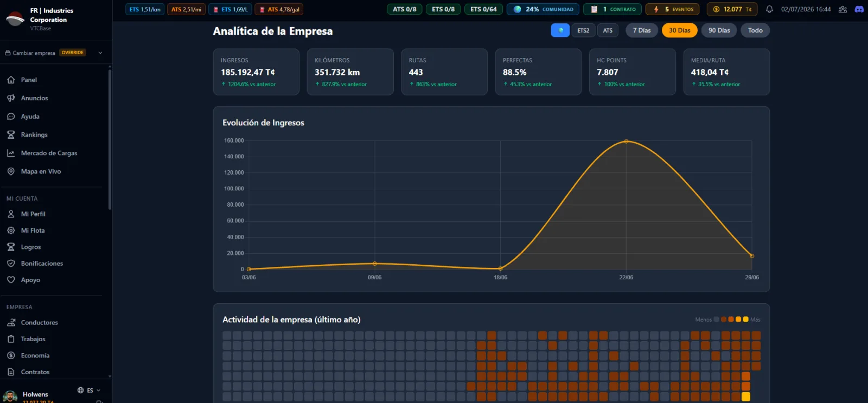Open the notifications bell
Image resolution: width=868 pixels, height=403 pixels.
[769, 9]
